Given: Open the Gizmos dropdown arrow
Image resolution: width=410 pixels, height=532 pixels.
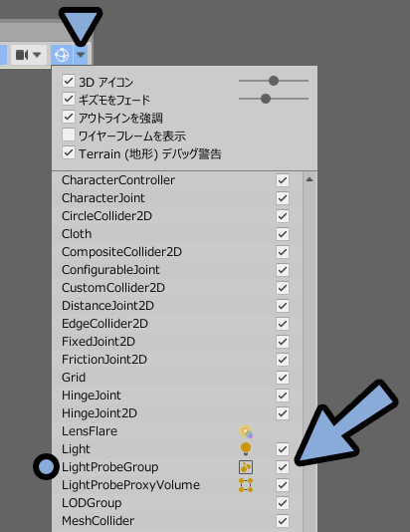Looking at the screenshot, I should tap(81, 54).
